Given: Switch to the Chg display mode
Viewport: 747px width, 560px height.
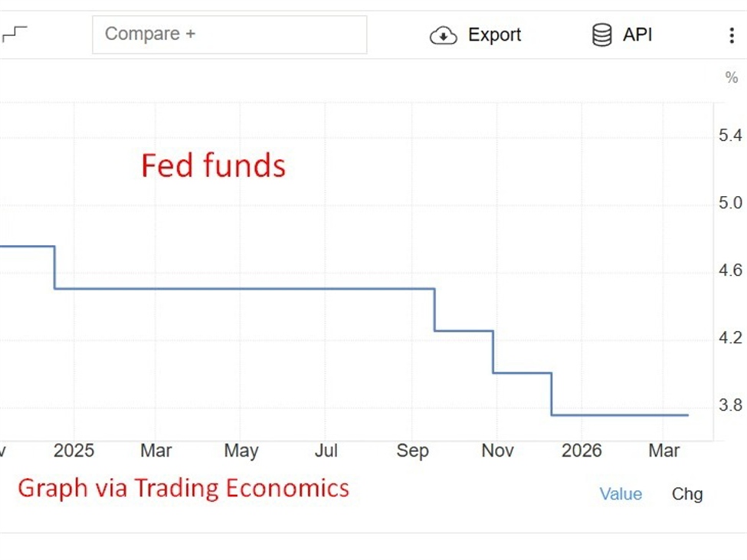Looking at the screenshot, I should tap(687, 494).
